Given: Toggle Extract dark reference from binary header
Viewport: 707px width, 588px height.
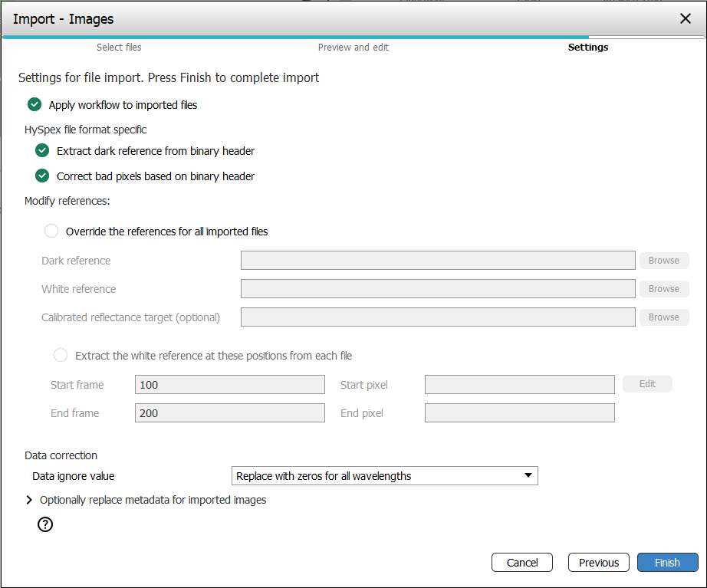Looking at the screenshot, I should [42, 151].
